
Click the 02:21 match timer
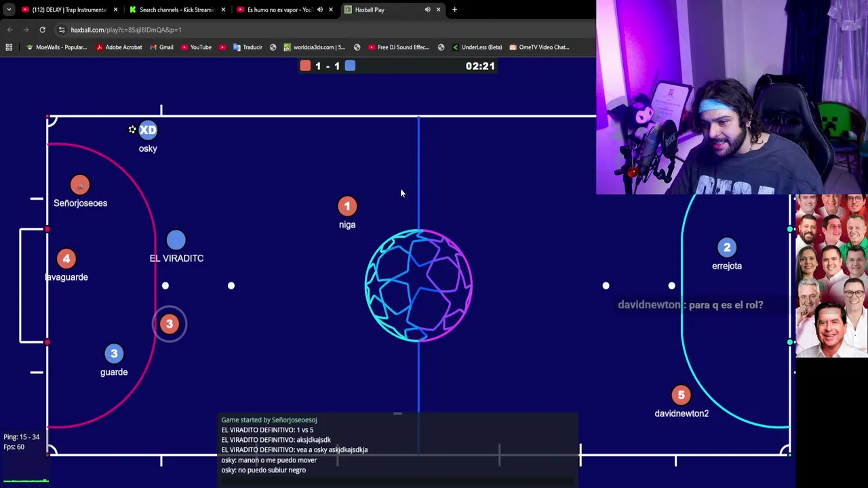point(480,66)
